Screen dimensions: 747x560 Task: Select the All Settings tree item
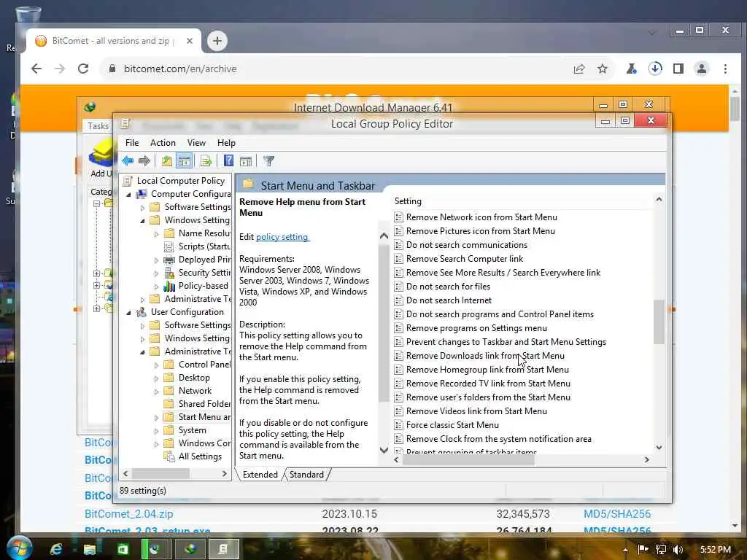coord(200,456)
